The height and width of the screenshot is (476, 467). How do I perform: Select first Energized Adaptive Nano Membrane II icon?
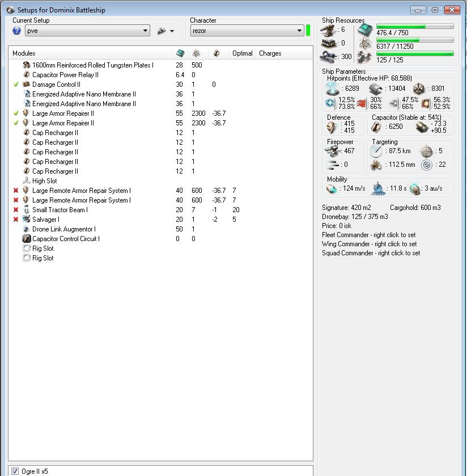coord(27,94)
